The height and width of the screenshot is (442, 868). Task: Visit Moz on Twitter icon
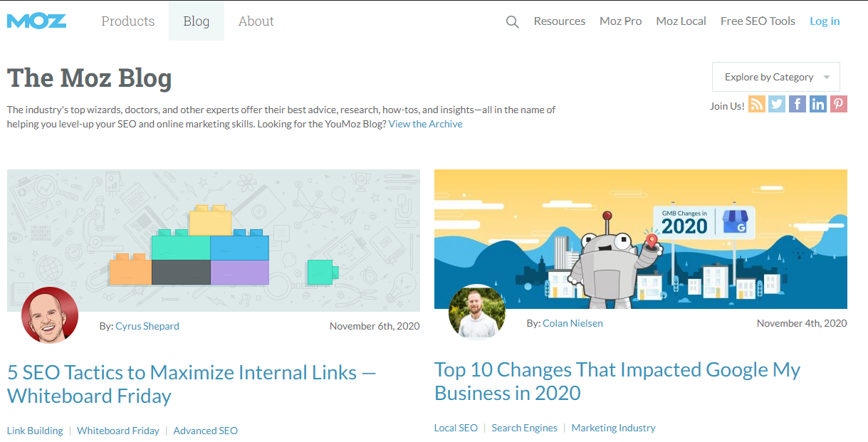(x=777, y=105)
